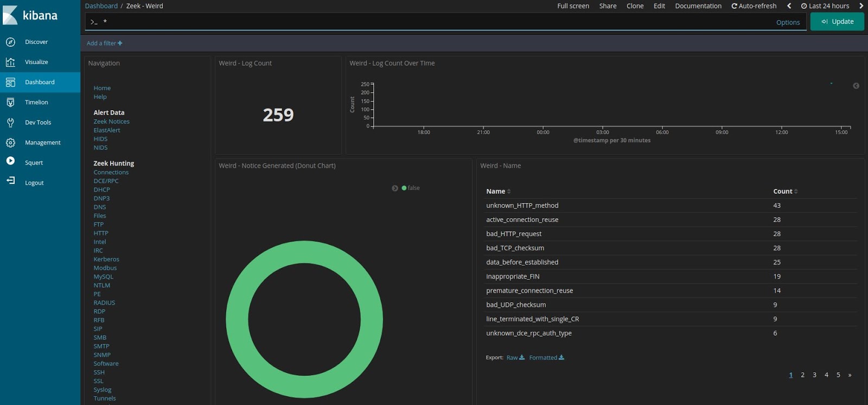Open Timelion icon in sidebar

point(10,102)
